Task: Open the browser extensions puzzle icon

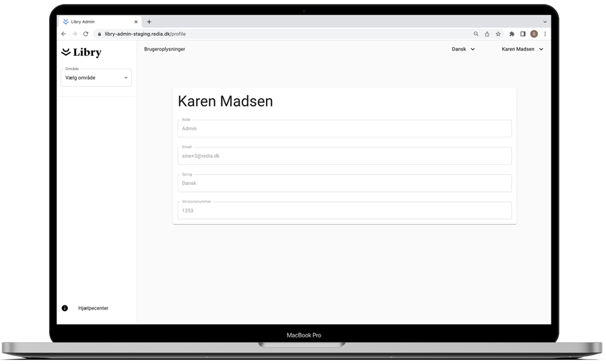Action: 512,34
